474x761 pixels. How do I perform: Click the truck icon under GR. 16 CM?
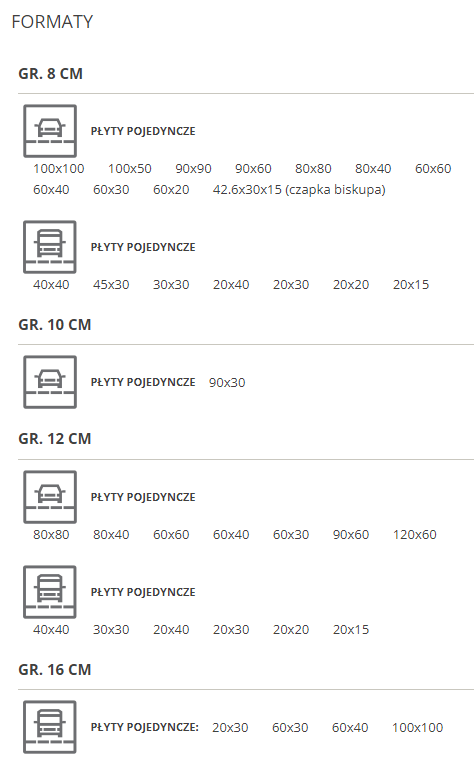(50, 727)
